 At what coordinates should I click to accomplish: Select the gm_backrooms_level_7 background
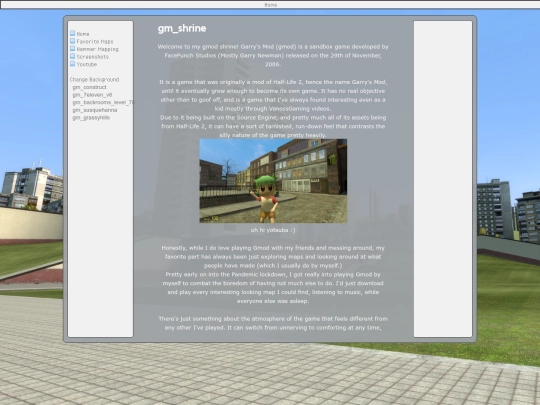(103, 102)
